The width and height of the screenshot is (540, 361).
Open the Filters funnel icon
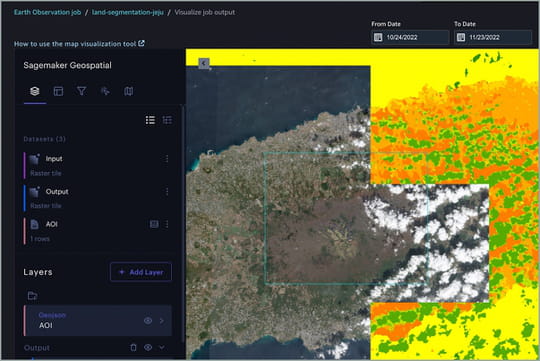tap(82, 91)
